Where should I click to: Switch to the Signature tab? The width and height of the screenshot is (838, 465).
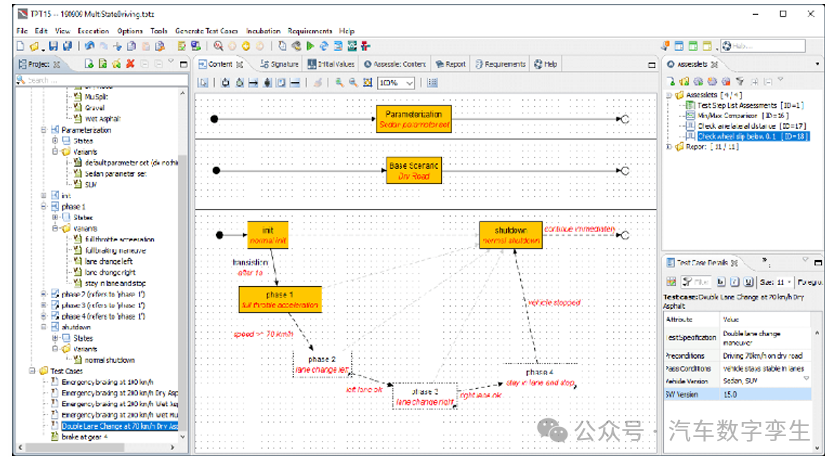280,64
